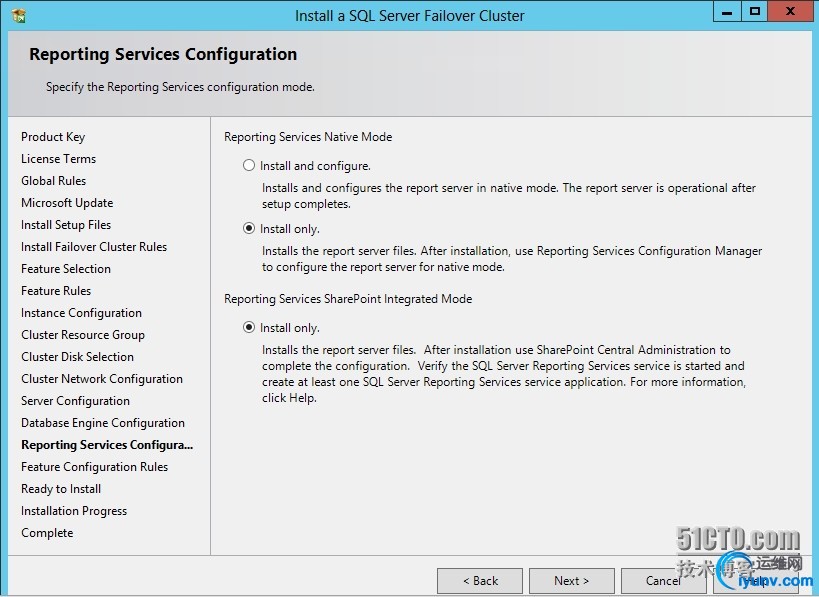Select Native Mode 'Install only' radio button
The height and width of the screenshot is (597, 819).
tap(249, 229)
